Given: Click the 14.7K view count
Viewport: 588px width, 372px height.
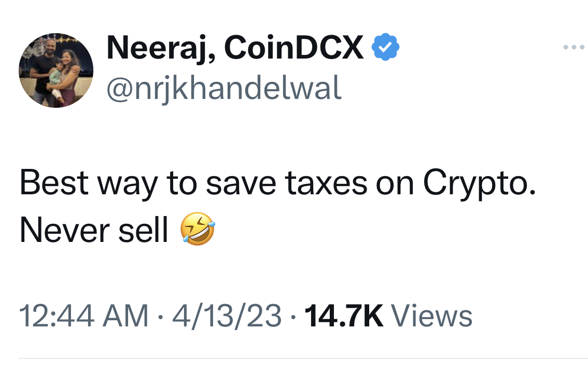Looking at the screenshot, I should (344, 316).
